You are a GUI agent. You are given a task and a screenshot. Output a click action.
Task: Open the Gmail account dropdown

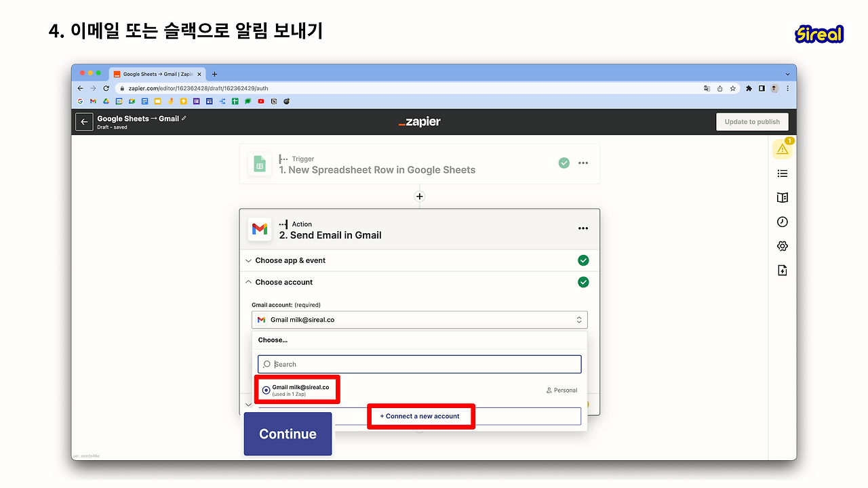point(420,320)
